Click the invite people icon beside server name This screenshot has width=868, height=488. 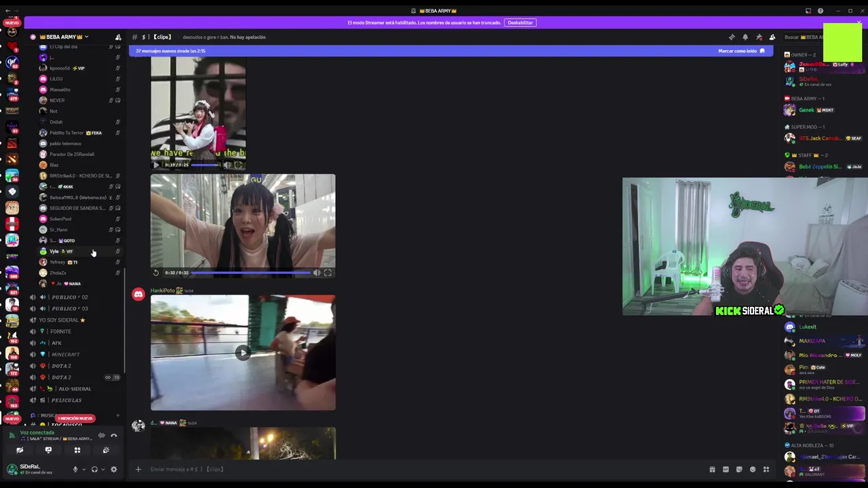(x=118, y=37)
